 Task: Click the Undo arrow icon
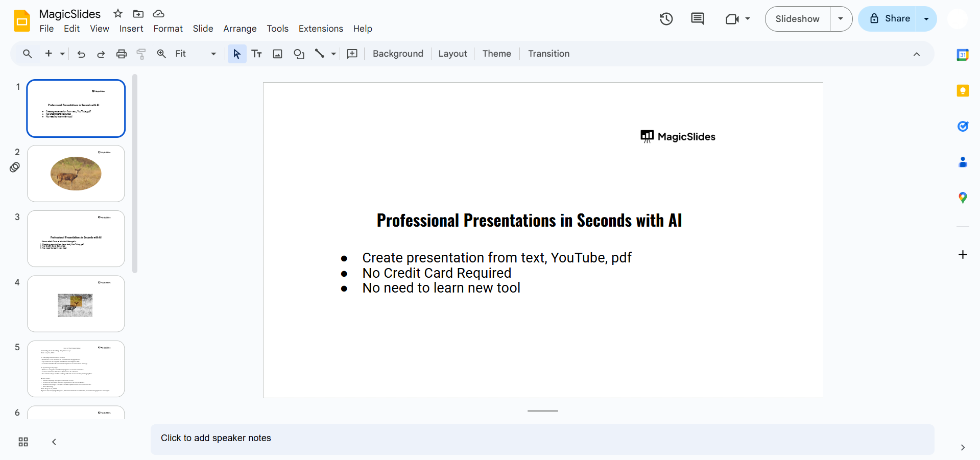pos(81,54)
